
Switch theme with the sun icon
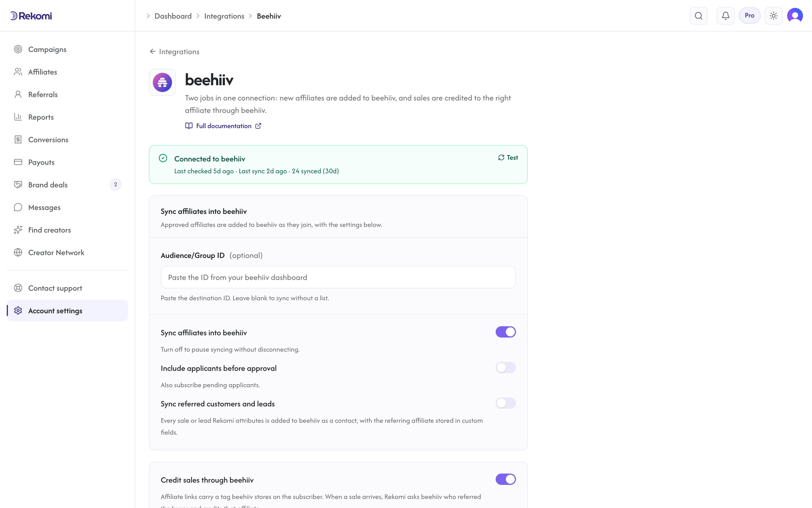pyautogui.click(x=773, y=16)
